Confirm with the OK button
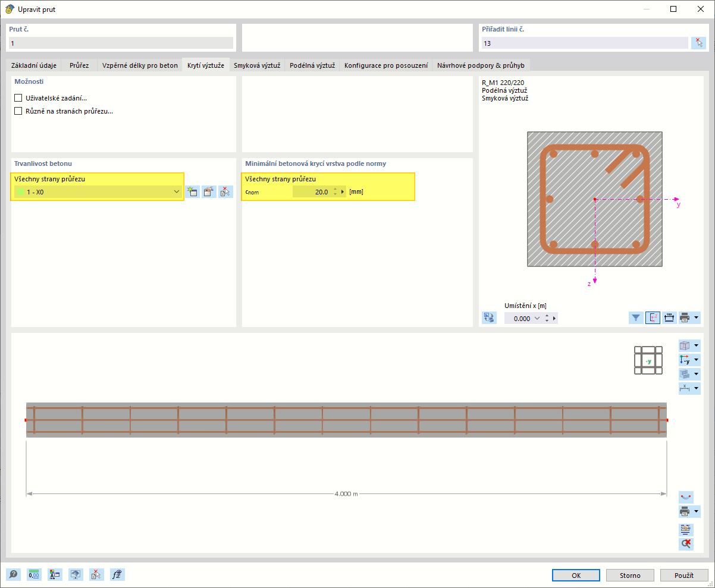 (x=576, y=576)
